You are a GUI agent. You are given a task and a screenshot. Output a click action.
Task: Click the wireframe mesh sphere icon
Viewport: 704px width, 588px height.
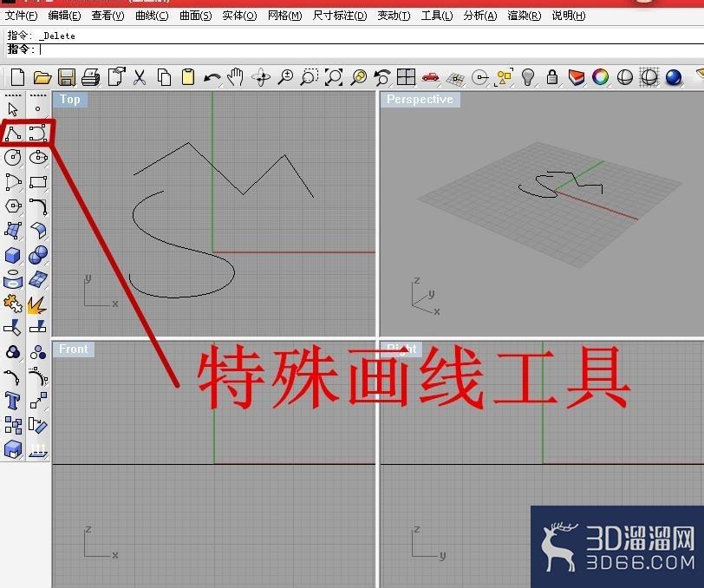[x=649, y=77]
